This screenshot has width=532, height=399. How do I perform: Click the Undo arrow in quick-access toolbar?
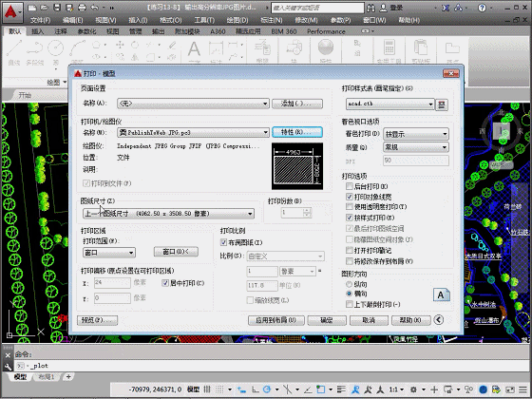[95, 8]
